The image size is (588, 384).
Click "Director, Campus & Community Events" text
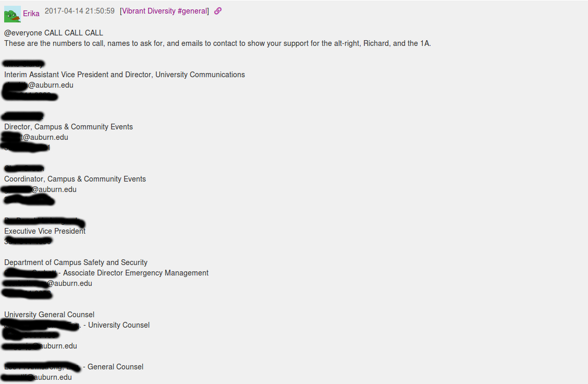click(68, 127)
